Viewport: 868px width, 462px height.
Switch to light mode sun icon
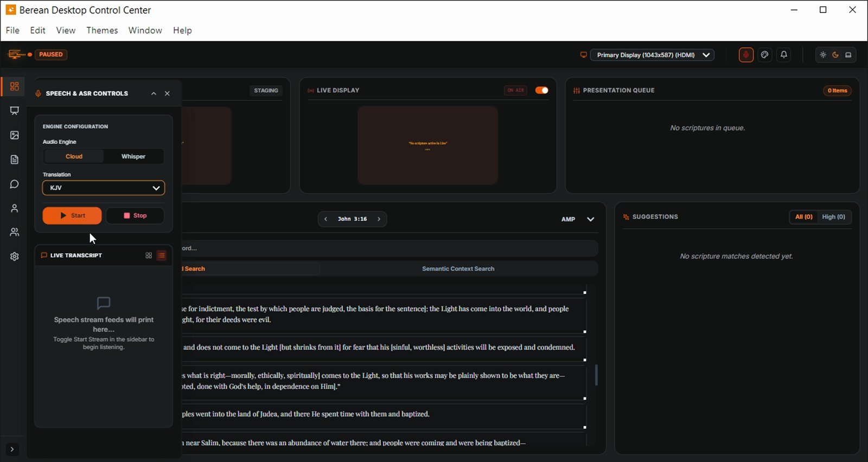coord(823,55)
